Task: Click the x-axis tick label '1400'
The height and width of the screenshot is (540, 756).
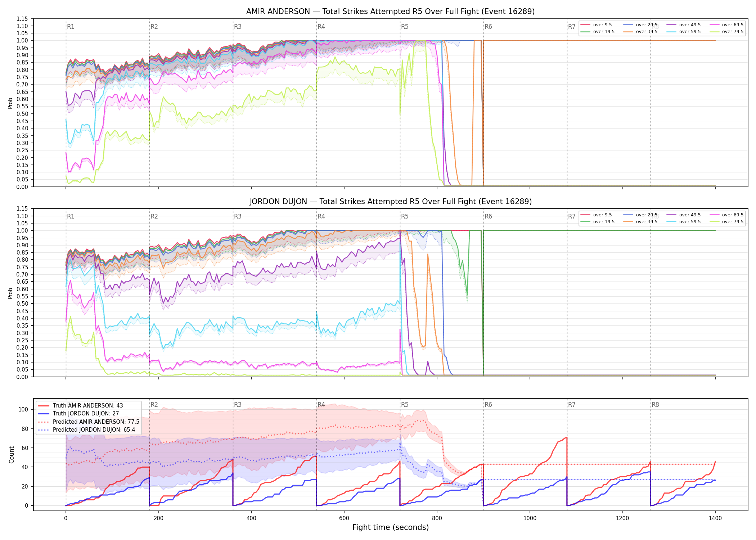Action: pos(715,518)
